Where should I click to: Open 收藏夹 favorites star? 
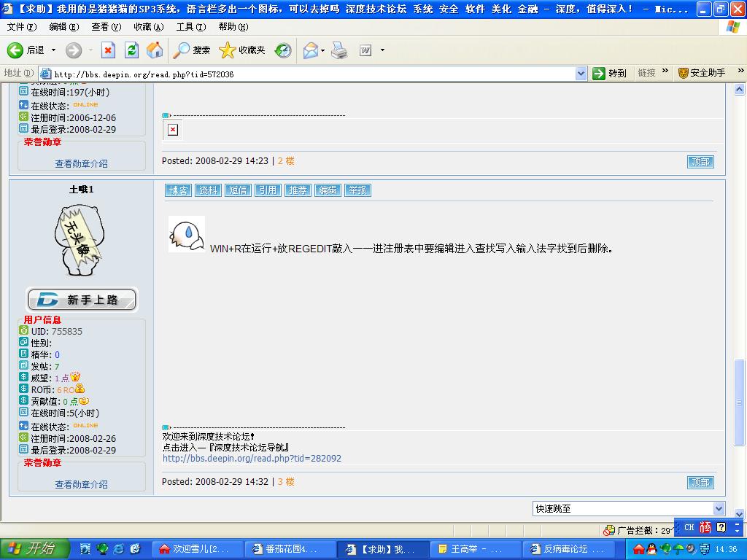click(x=241, y=50)
